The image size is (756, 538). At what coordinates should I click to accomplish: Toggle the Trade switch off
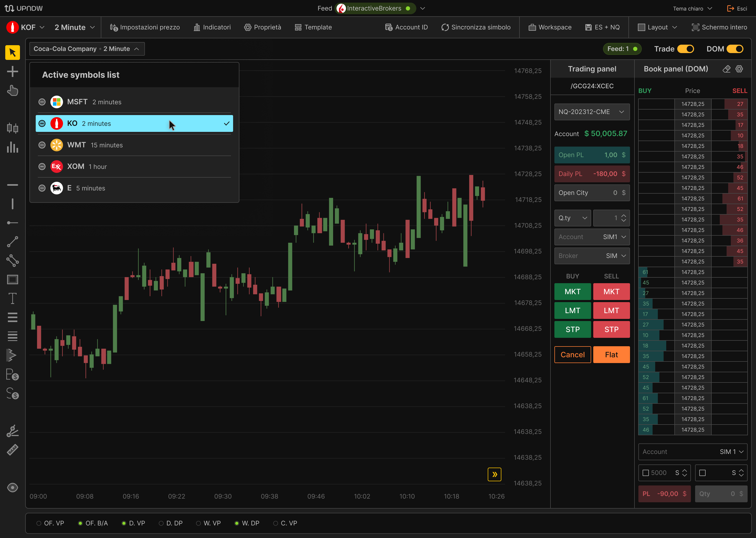(685, 49)
